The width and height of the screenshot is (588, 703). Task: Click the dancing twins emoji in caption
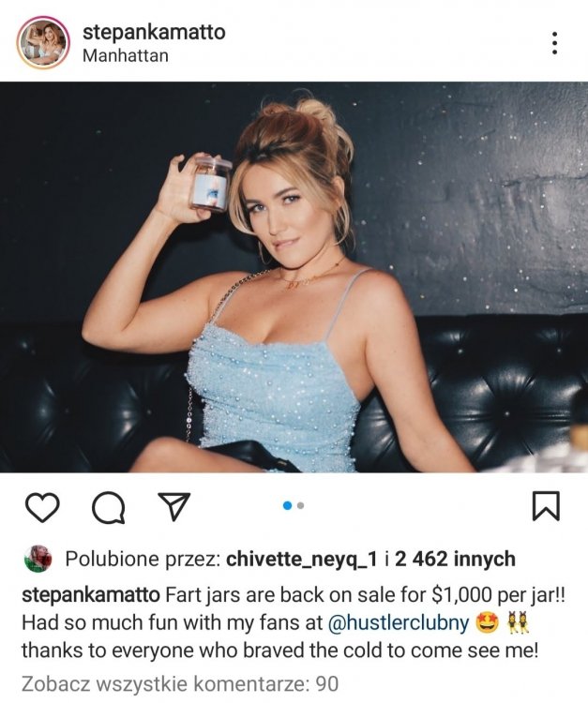click(x=518, y=623)
